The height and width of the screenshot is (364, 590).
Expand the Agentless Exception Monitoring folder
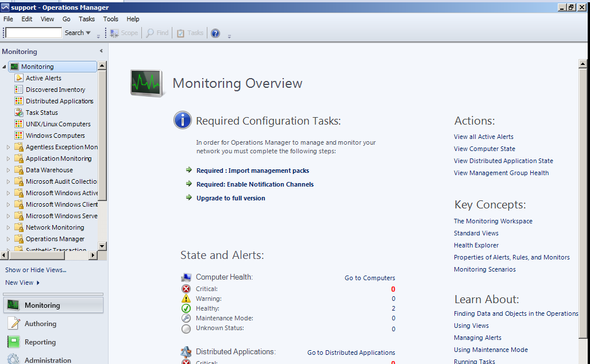[8, 147]
